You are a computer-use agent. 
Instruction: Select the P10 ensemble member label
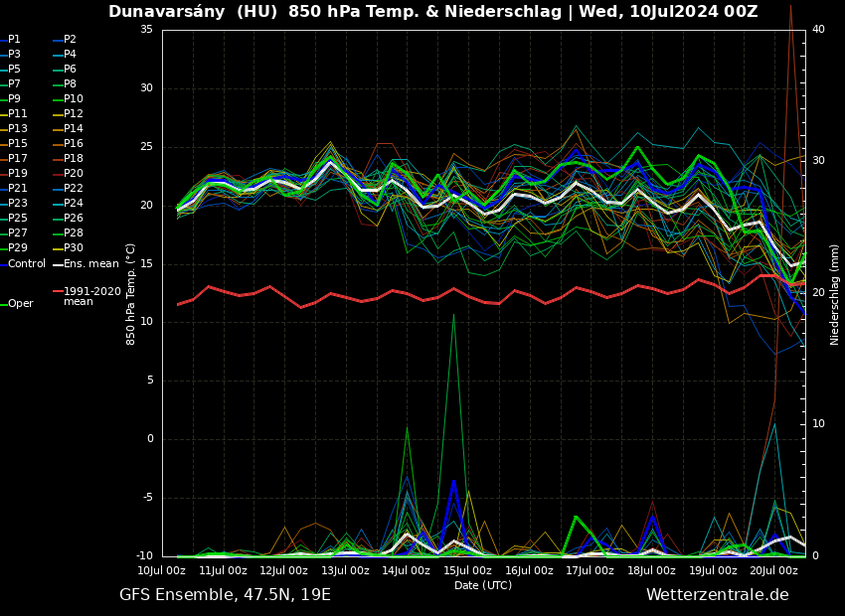[74, 99]
